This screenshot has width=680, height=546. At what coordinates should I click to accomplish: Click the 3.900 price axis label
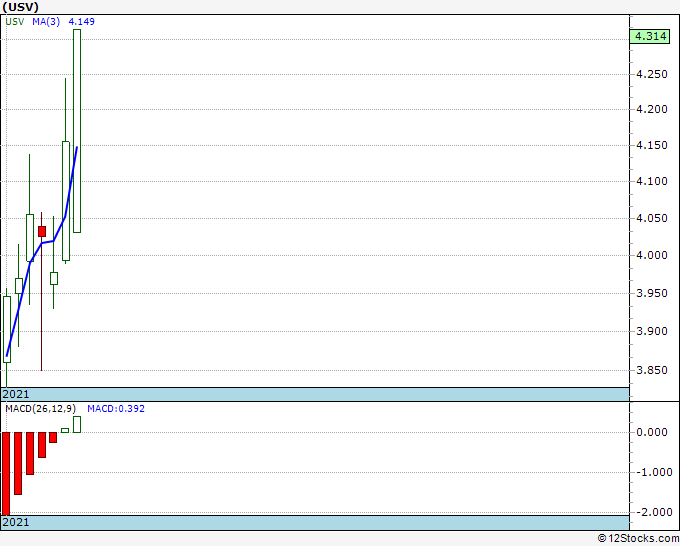pyautogui.click(x=651, y=331)
